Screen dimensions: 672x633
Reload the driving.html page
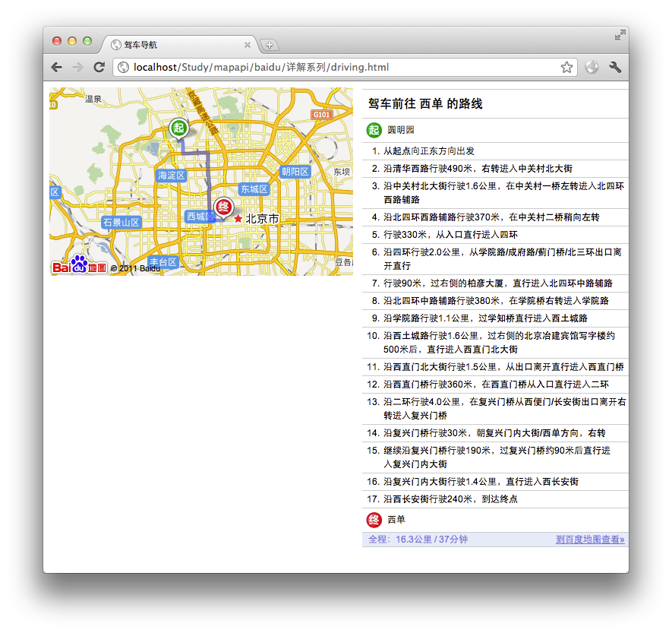pos(99,67)
